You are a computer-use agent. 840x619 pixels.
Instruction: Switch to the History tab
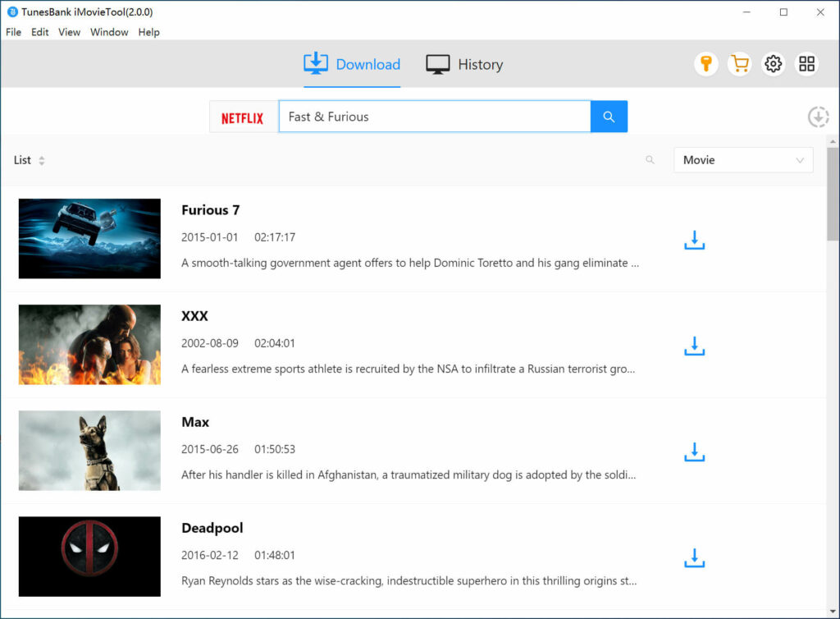coord(464,65)
